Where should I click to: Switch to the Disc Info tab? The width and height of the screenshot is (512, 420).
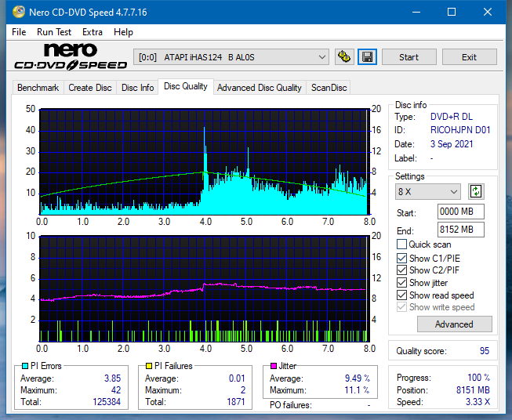point(137,88)
